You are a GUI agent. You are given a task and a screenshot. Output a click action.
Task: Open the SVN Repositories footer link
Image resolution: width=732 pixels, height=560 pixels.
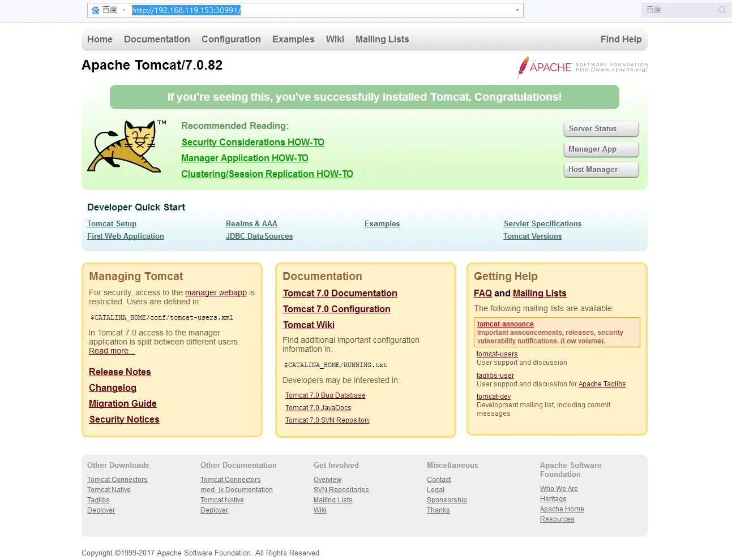[341, 490]
